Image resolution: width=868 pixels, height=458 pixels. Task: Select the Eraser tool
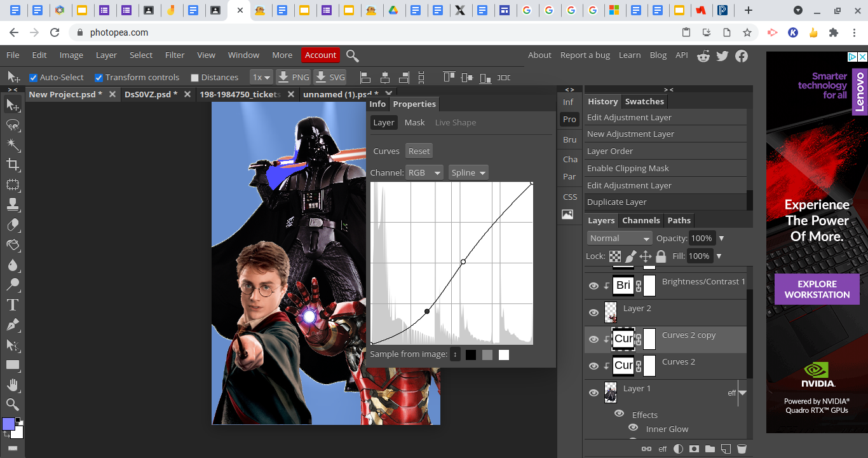(13, 225)
